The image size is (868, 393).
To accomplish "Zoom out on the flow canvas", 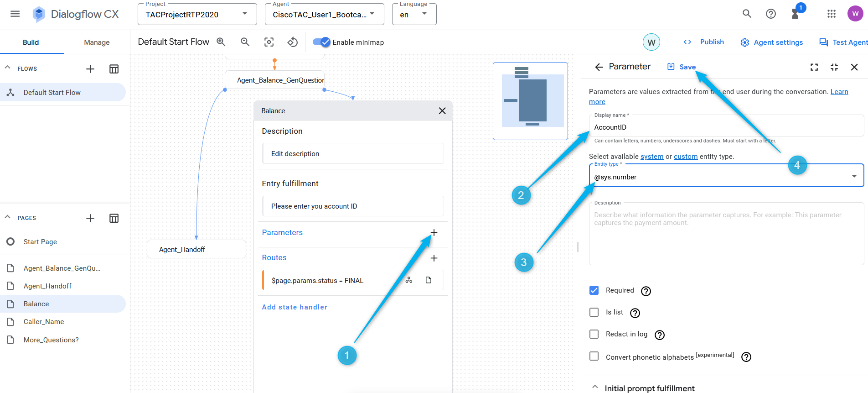I will click(x=245, y=42).
